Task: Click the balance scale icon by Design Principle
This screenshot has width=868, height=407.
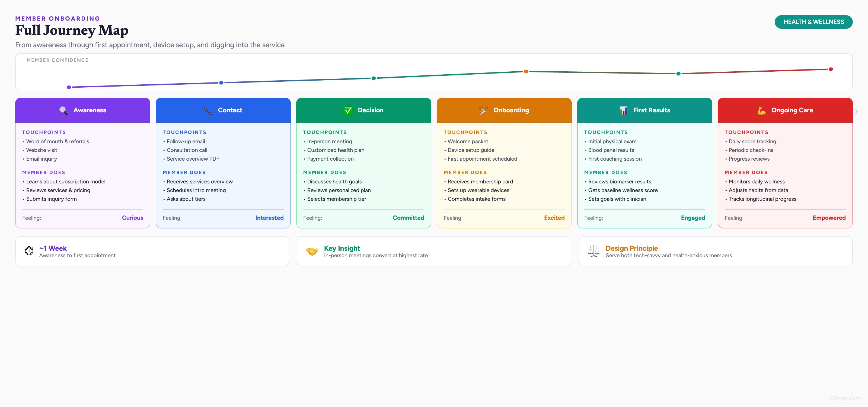Action: tap(594, 251)
